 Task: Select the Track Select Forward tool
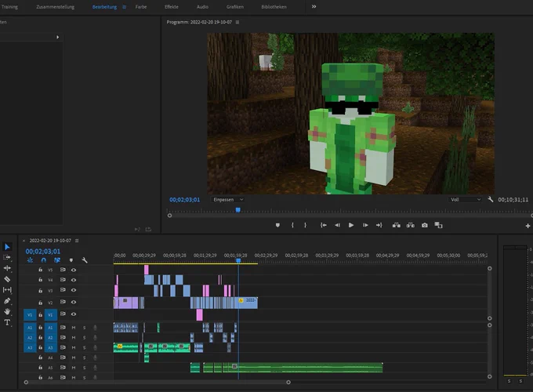[x=7, y=257]
